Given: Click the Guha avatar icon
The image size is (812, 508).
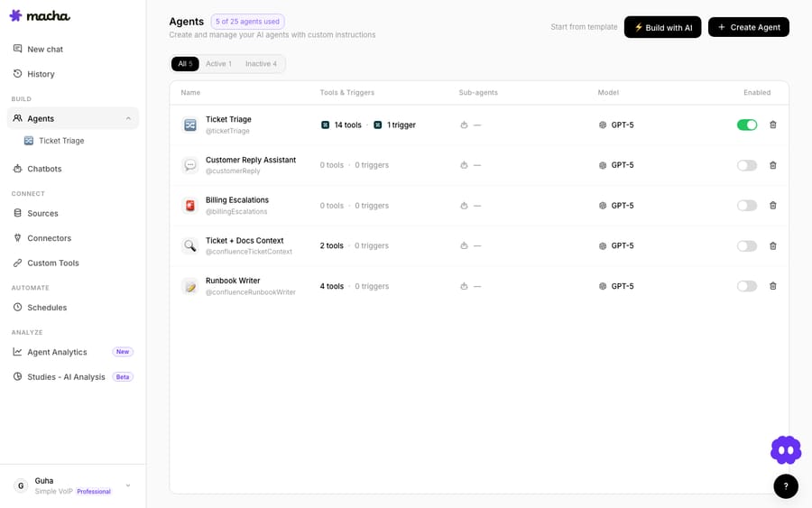Looking at the screenshot, I should click(x=21, y=485).
